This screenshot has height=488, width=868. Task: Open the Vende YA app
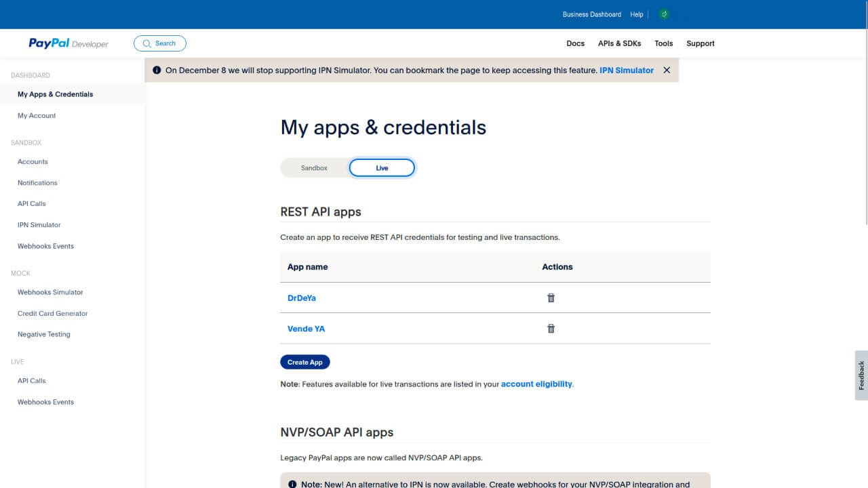coord(306,329)
